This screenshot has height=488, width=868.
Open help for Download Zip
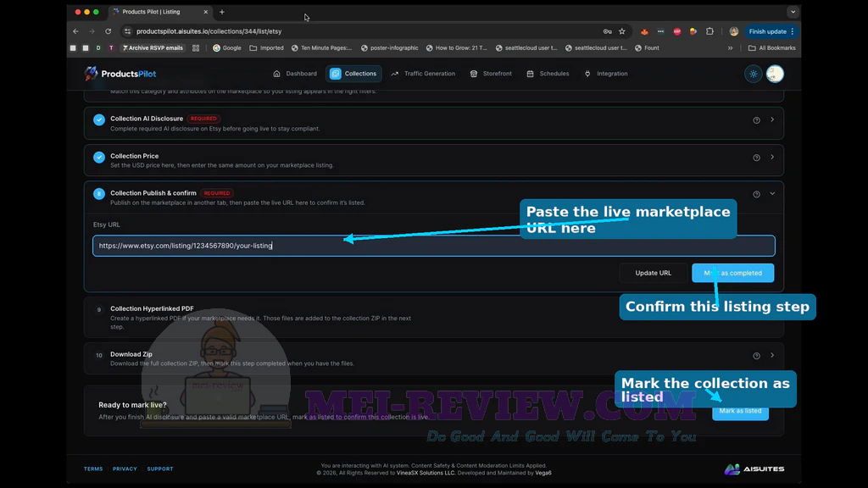point(756,356)
